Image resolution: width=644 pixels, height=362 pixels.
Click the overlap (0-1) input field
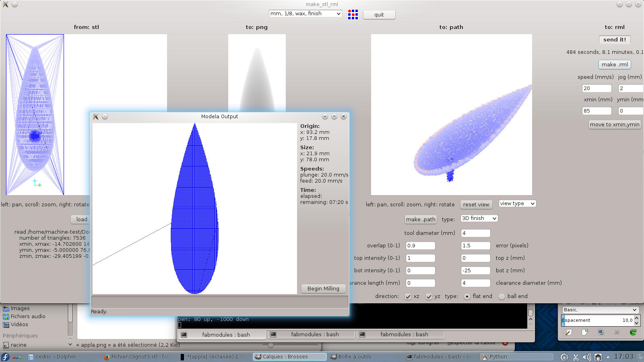click(x=420, y=246)
